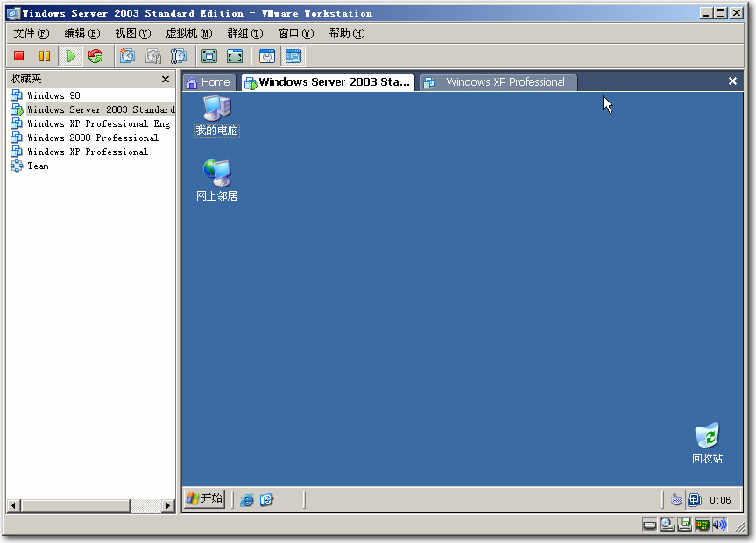756x543 pixels.
Task: Open 窗口(W) menu
Action: tap(296, 32)
